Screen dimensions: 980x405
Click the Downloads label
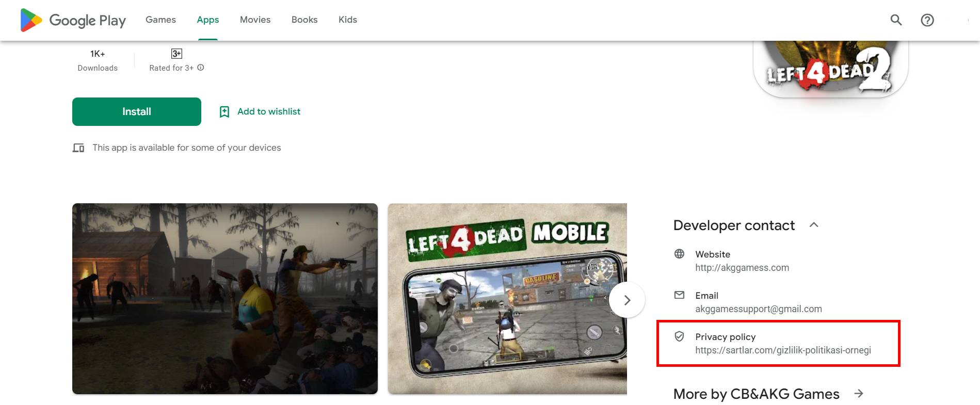(98, 68)
